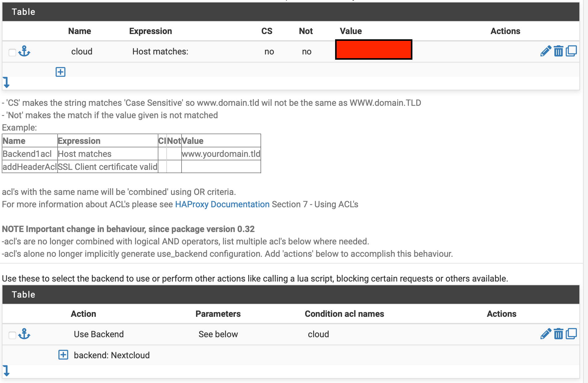The height and width of the screenshot is (383, 588).
Task: Click 'SSL Client certificate valid' example cell
Action: (x=108, y=167)
